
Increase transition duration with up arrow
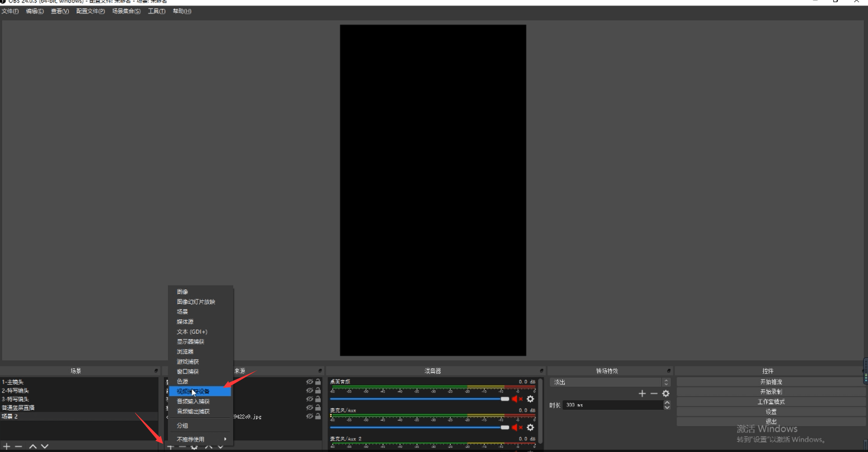coord(667,403)
